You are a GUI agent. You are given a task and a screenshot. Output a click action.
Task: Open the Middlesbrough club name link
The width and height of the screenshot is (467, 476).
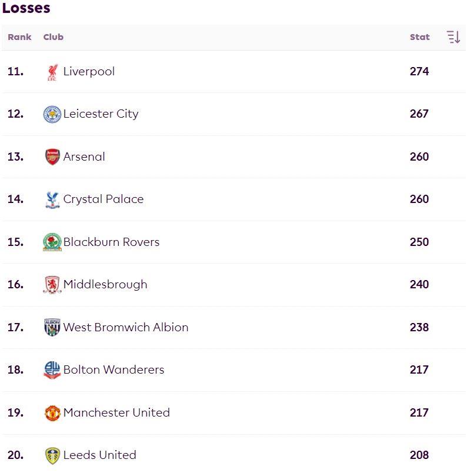pyautogui.click(x=105, y=284)
